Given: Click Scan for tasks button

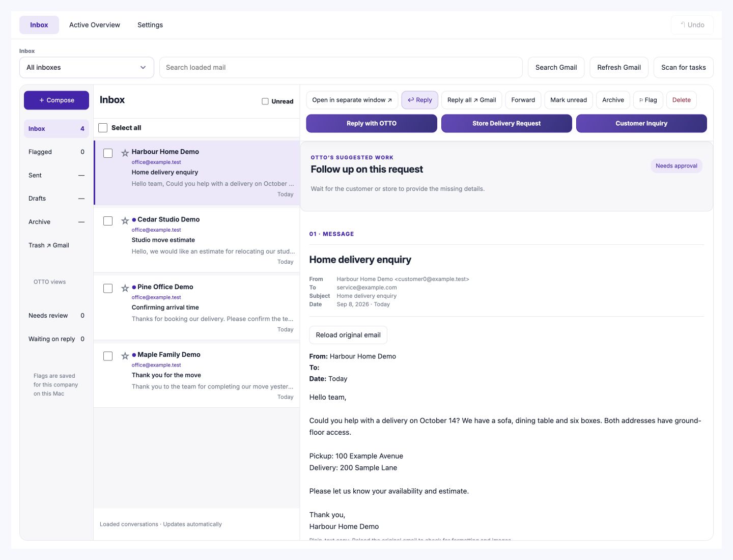Looking at the screenshot, I should pyautogui.click(x=684, y=67).
